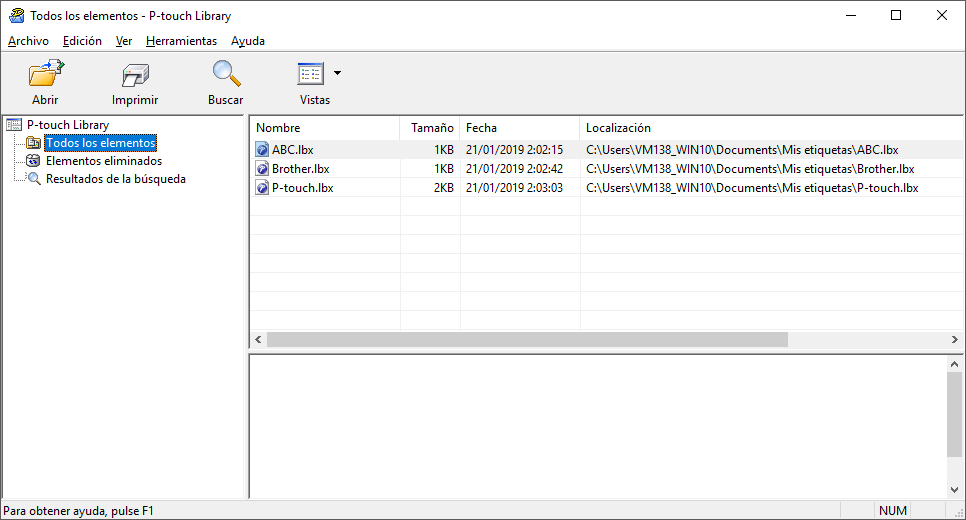This screenshot has height=520, width=966.
Task: Click the path ending in Brother.lbx
Action: point(750,169)
